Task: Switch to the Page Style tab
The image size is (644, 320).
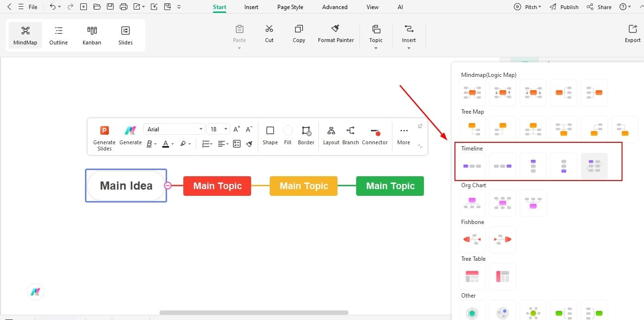Action: (290, 7)
